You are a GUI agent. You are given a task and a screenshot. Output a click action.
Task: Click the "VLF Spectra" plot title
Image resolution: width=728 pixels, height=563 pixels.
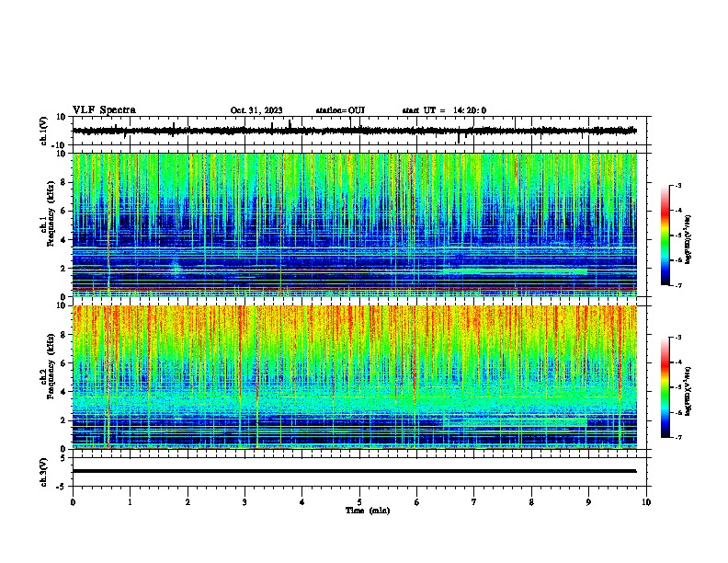tap(104, 109)
